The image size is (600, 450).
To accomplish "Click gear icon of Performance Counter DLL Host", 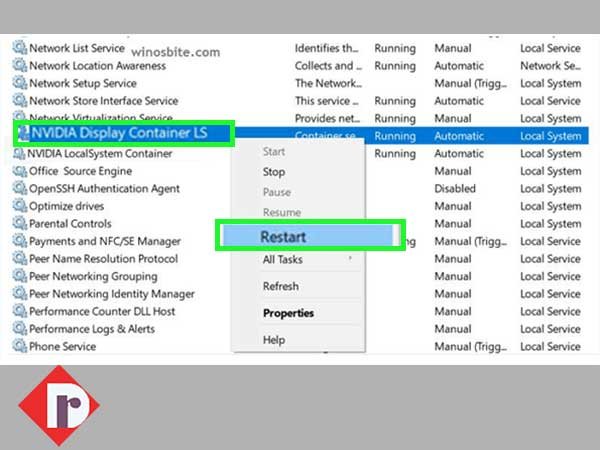I will 20,311.
